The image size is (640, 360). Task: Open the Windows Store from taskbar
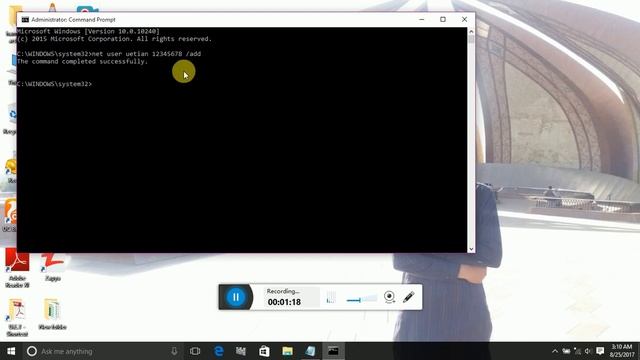pyautogui.click(x=264, y=351)
